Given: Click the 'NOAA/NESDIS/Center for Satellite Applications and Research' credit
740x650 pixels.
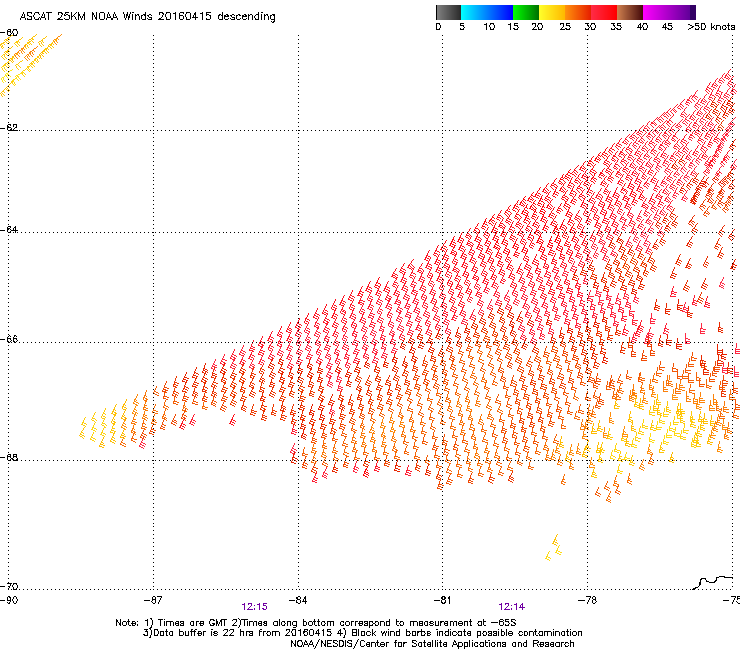Looking at the screenshot, I should (x=432, y=644).
